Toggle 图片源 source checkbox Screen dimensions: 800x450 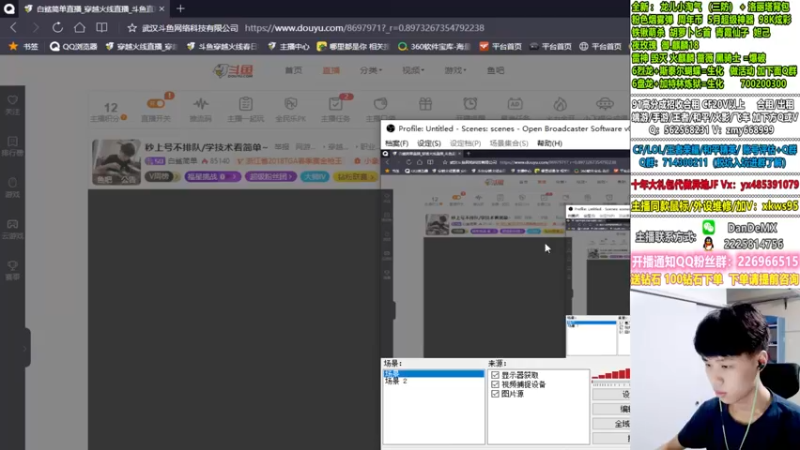pos(495,394)
